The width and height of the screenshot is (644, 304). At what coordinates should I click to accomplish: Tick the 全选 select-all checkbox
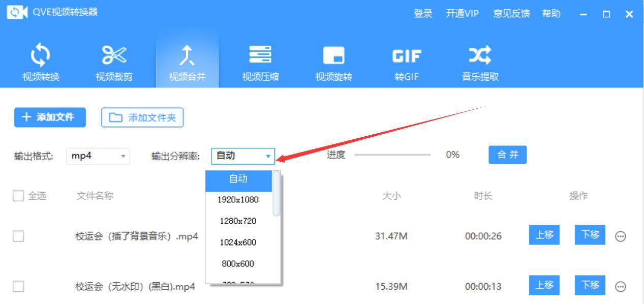click(x=18, y=196)
